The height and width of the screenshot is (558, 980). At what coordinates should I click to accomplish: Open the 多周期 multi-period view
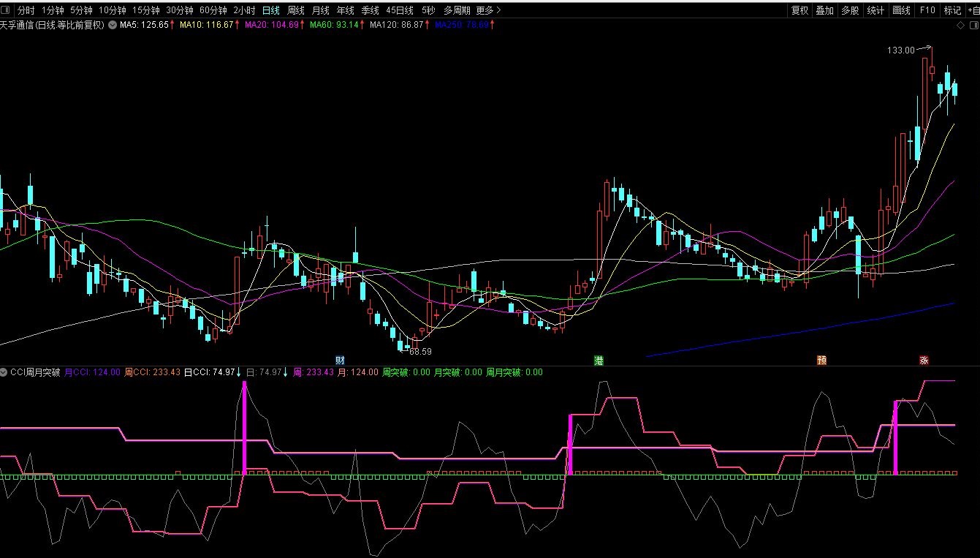[457, 10]
